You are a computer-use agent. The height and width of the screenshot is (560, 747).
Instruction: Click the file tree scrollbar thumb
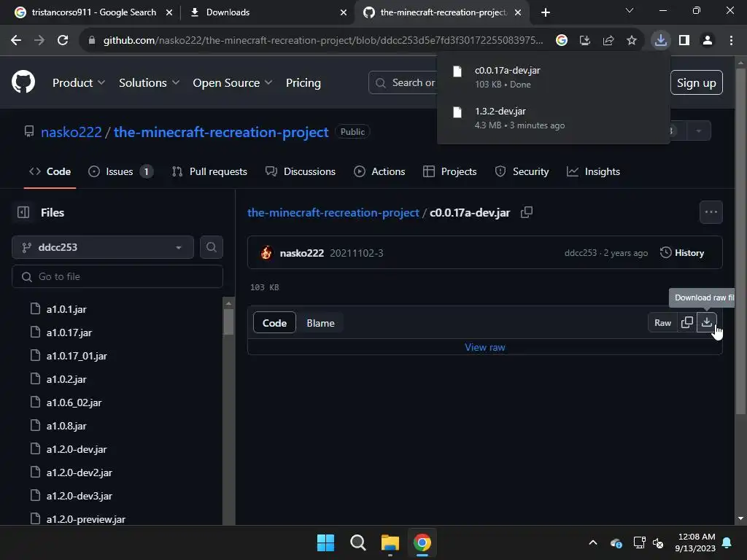click(228, 322)
